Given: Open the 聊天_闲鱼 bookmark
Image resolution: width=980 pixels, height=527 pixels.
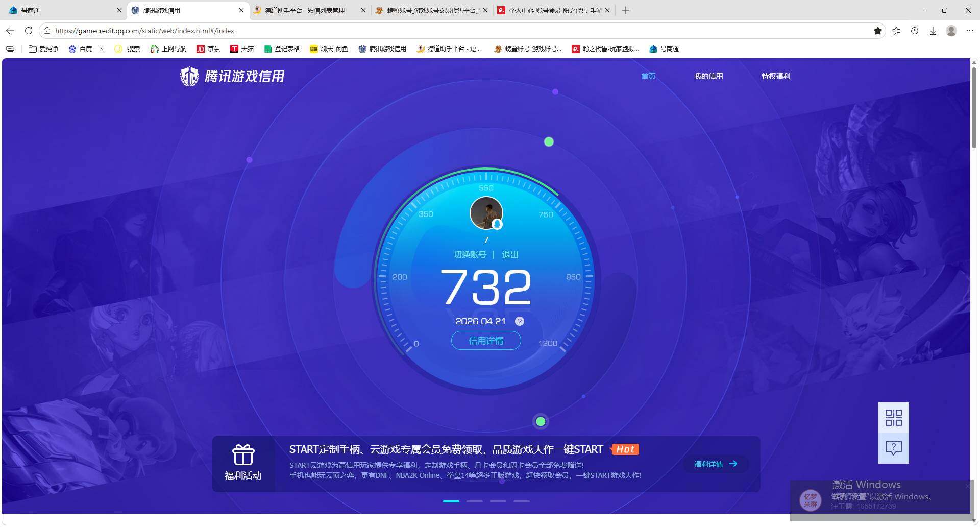Looking at the screenshot, I should (329, 49).
